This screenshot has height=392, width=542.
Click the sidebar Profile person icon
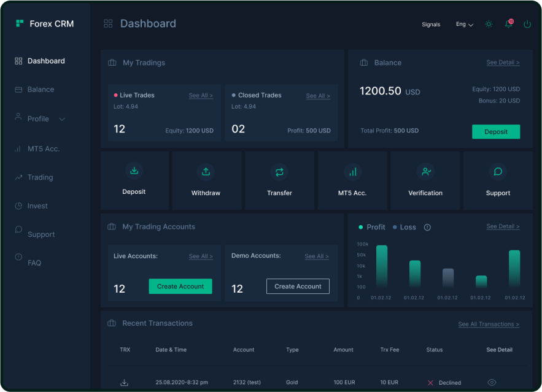tap(18, 117)
